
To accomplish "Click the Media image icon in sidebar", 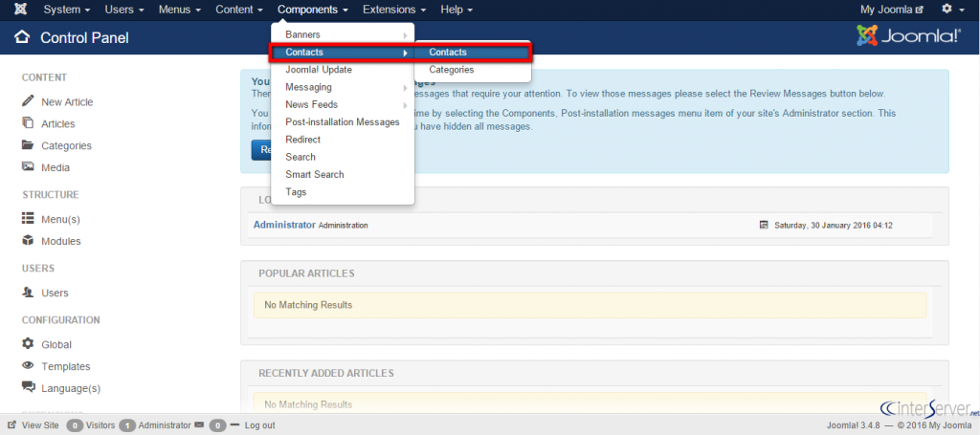I will [x=28, y=166].
